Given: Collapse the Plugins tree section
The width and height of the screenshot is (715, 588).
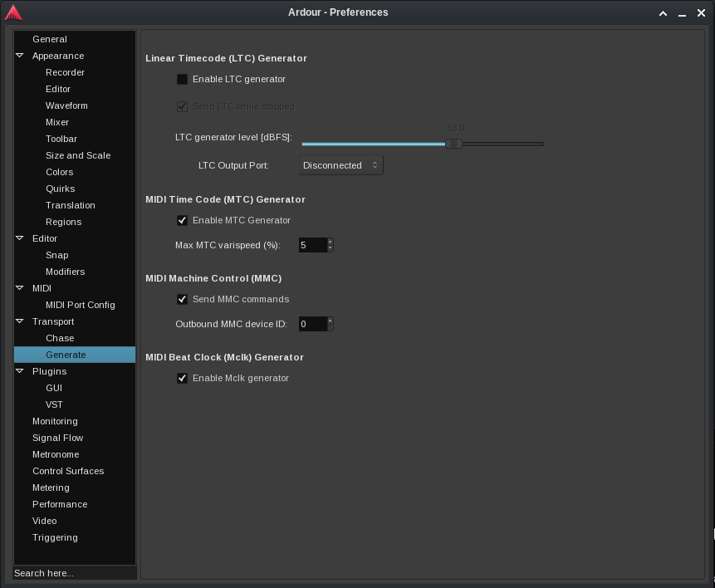Looking at the screenshot, I should [x=20, y=371].
